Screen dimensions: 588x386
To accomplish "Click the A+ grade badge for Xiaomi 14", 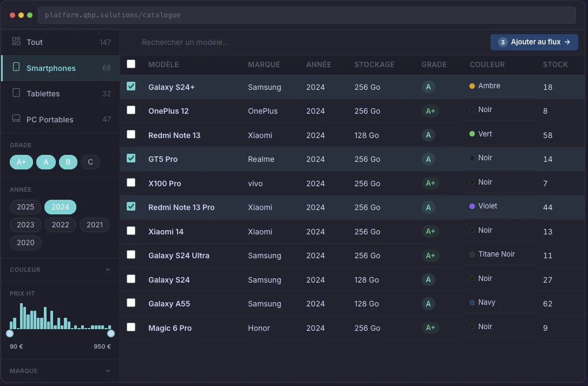I will [x=430, y=232].
